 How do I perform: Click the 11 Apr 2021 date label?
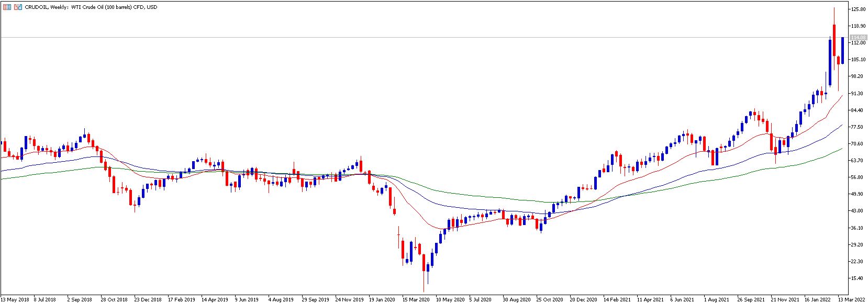650,300
